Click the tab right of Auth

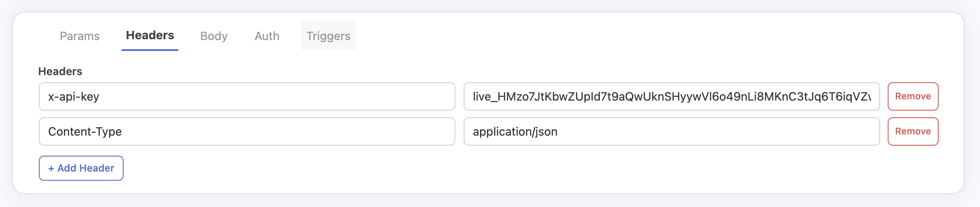coord(328,36)
